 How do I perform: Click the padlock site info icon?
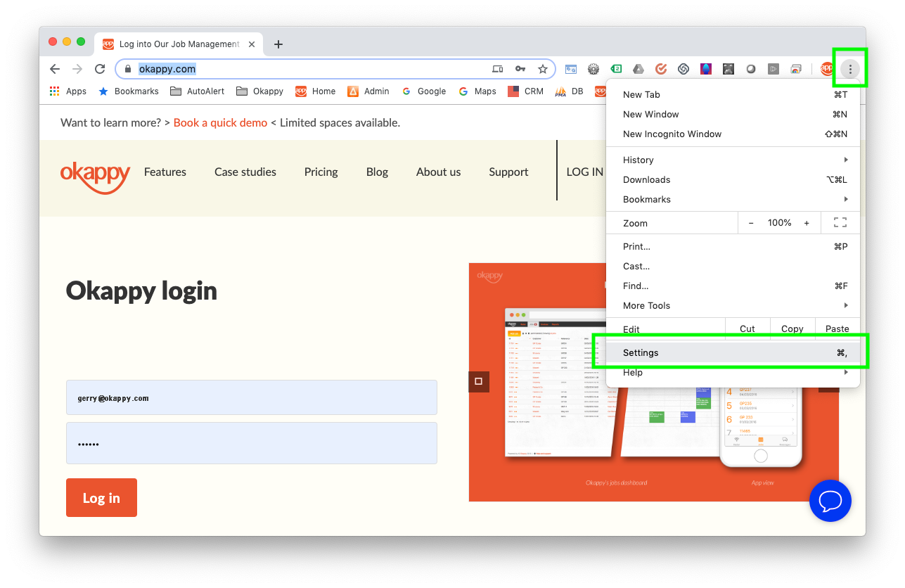[x=128, y=69]
